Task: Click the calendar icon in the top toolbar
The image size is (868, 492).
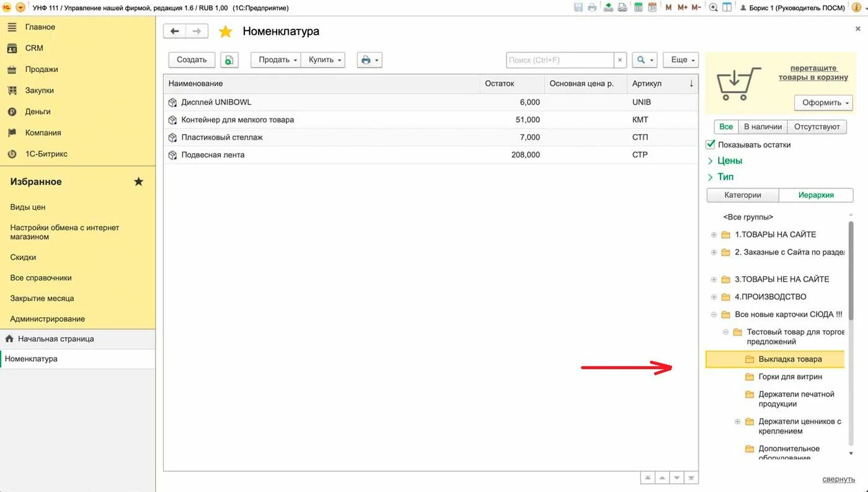Action: pos(652,7)
